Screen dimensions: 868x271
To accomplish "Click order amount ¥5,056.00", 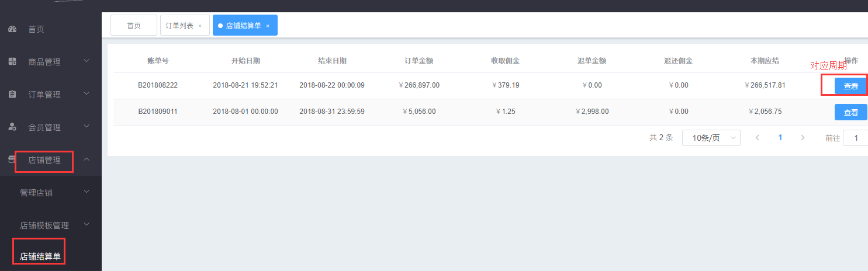I will coord(419,112).
